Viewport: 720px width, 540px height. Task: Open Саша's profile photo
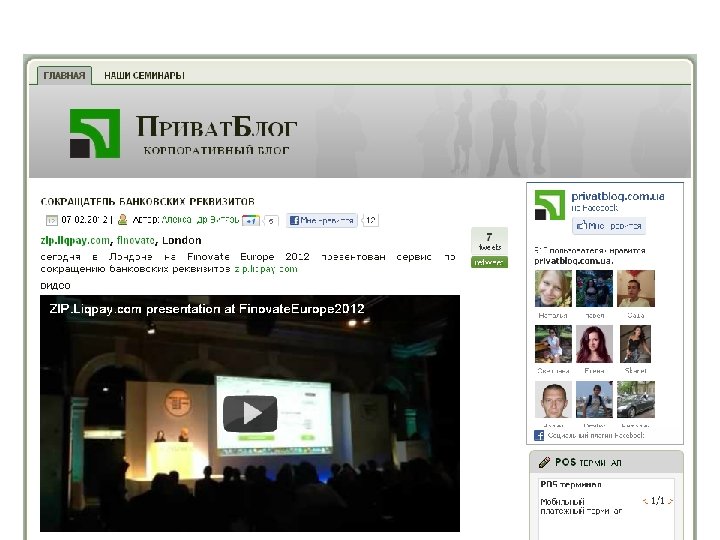pos(636,288)
